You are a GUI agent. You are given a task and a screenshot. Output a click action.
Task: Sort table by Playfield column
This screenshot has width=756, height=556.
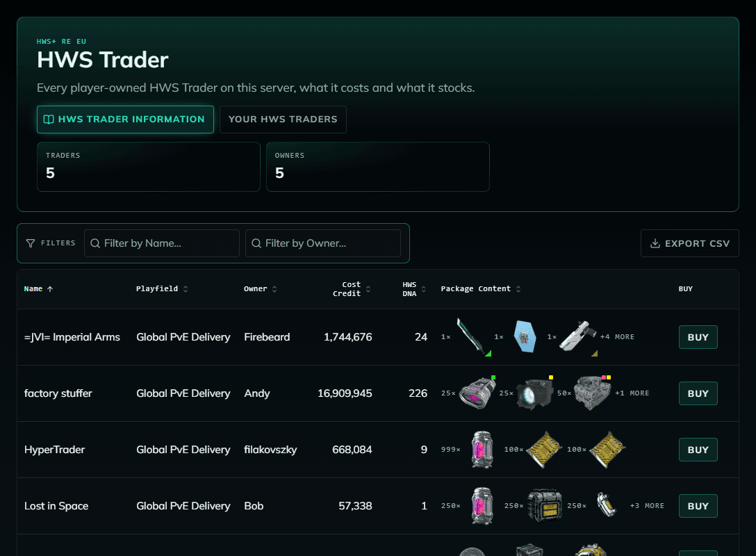coord(162,289)
